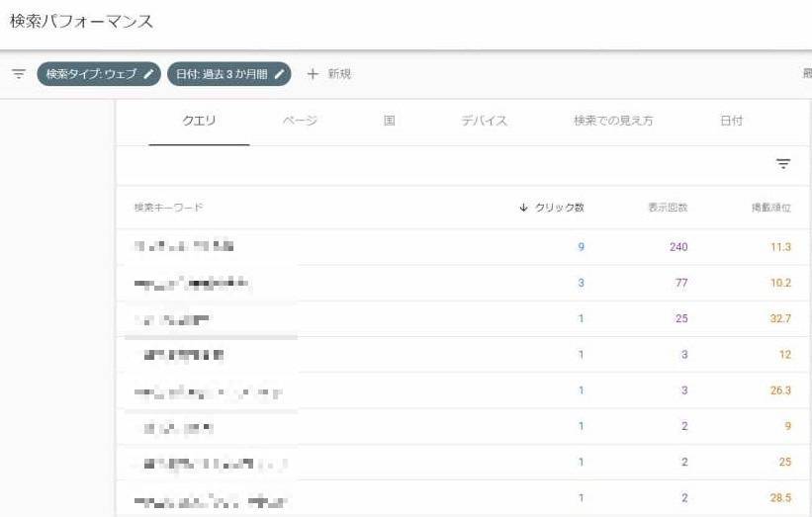Switch to the 国 tab
This screenshot has width=812, height=517.
390,122
